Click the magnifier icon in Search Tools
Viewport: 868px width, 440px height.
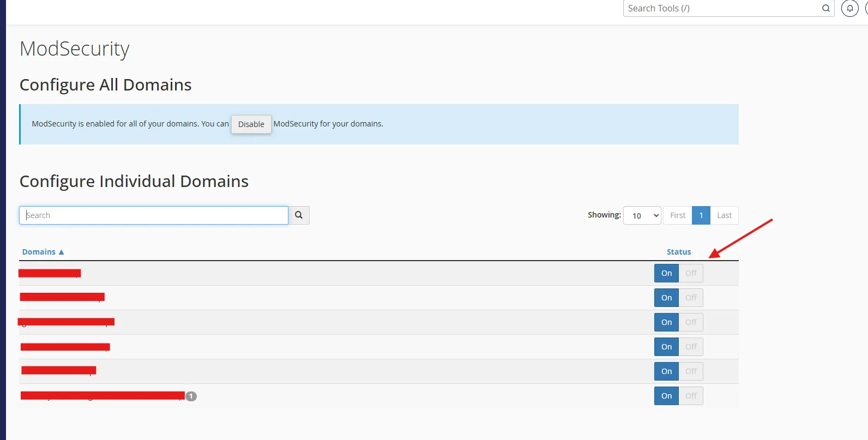click(x=826, y=8)
